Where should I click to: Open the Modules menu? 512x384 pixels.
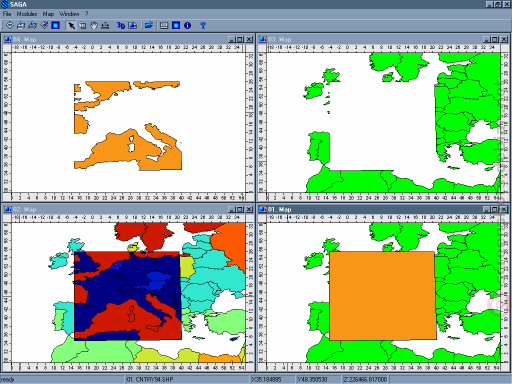[x=27, y=14]
